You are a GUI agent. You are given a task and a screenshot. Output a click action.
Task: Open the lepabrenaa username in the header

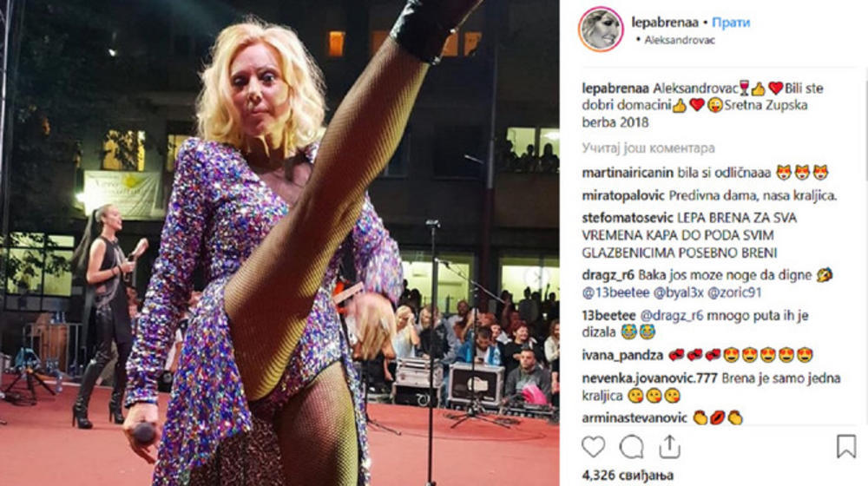666,23
